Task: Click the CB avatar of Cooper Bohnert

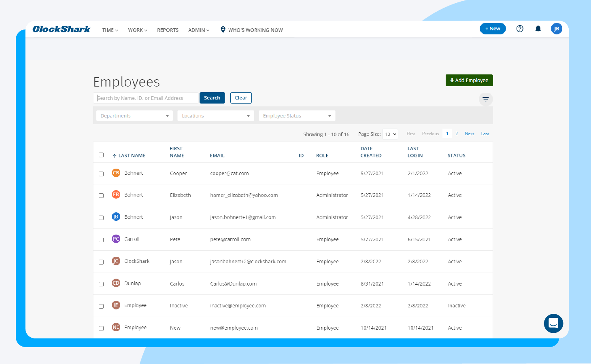Action: click(116, 173)
